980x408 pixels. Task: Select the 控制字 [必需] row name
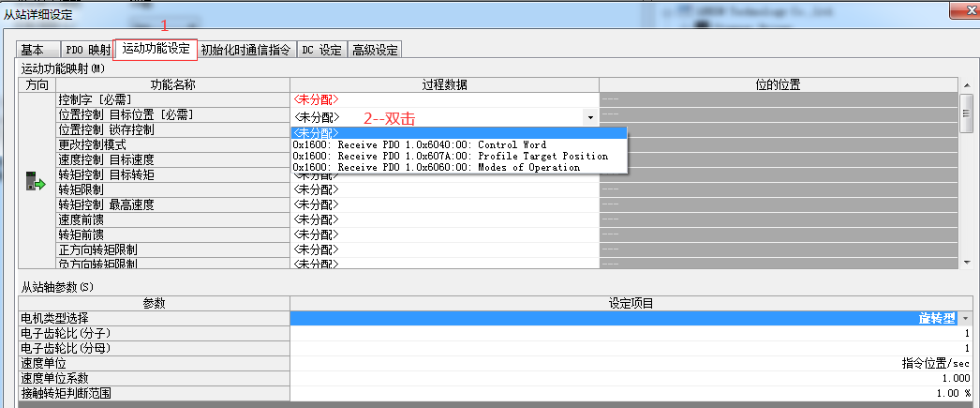[172, 99]
